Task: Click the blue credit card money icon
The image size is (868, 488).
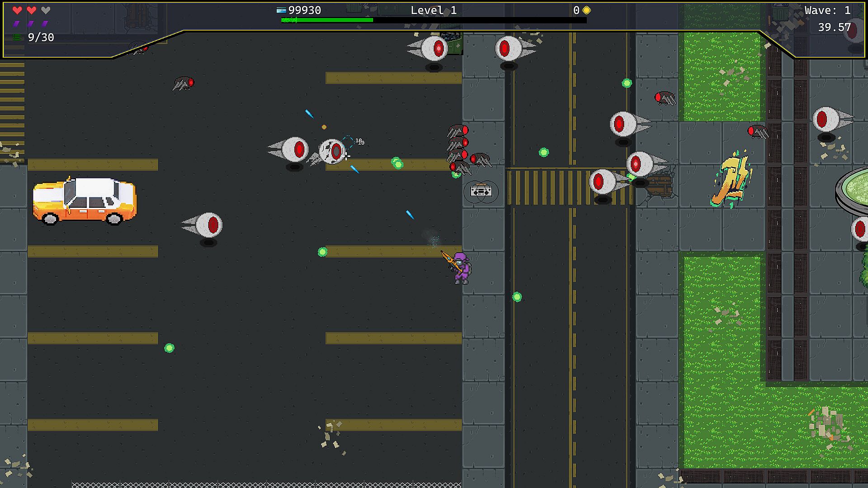Action: 281,10
